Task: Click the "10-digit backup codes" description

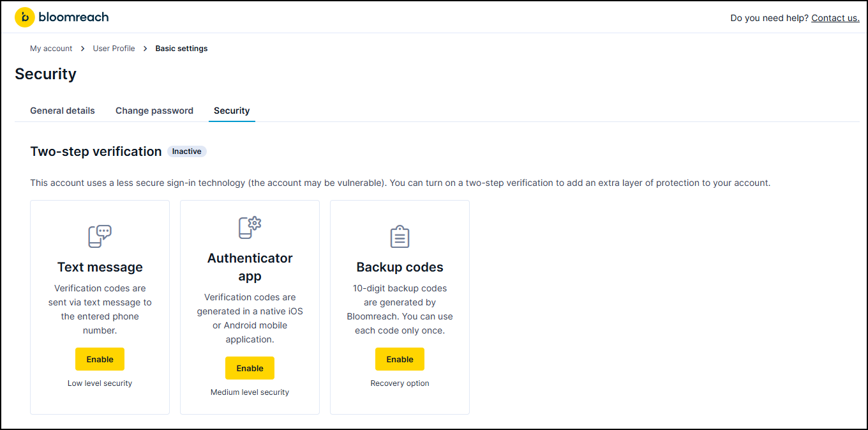Action: click(x=400, y=309)
